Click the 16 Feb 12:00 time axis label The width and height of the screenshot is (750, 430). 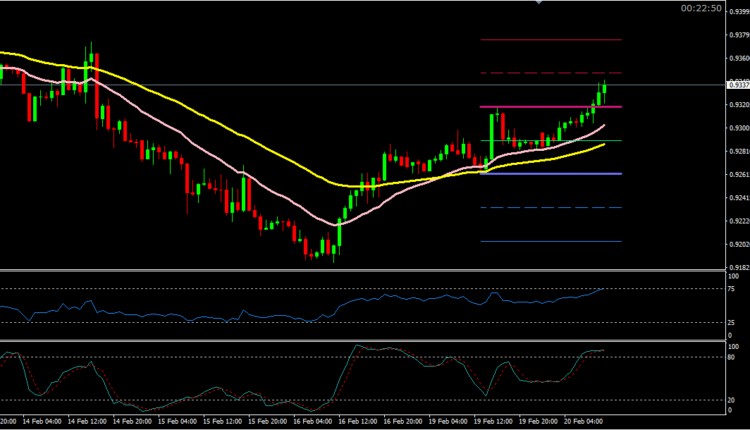(x=357, y=422)
